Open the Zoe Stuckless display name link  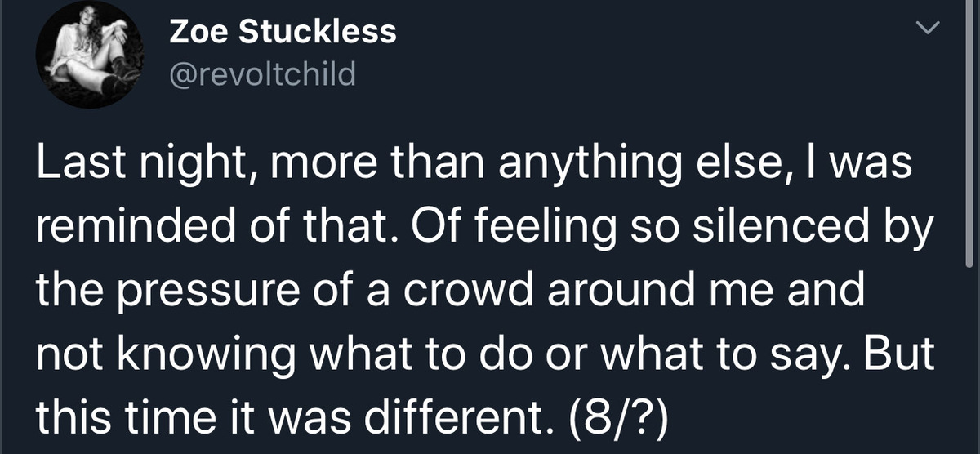coord(283,32)
